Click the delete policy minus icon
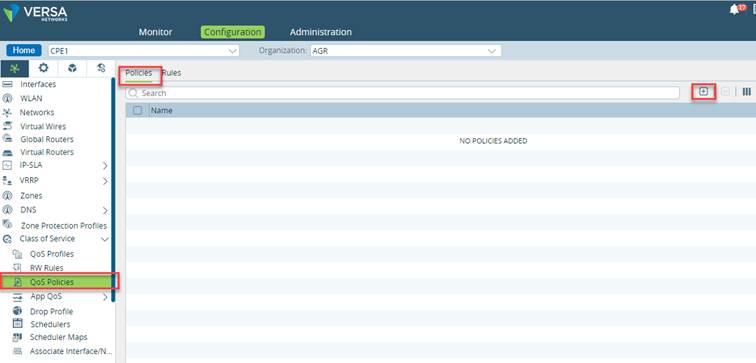Screen dimensions: 756x363 click(x=725, y=92)
